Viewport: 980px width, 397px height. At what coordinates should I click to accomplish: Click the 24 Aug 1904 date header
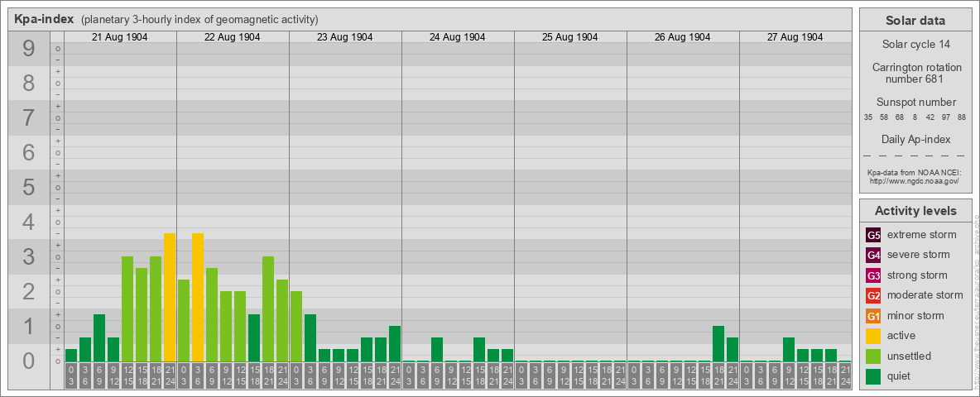[x=458, y=37]
